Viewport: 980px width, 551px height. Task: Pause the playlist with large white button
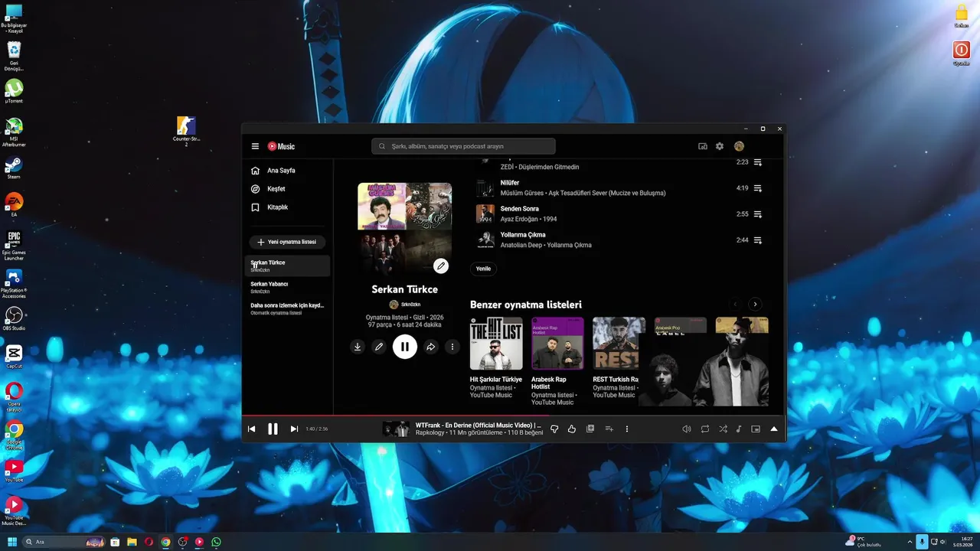405,347
